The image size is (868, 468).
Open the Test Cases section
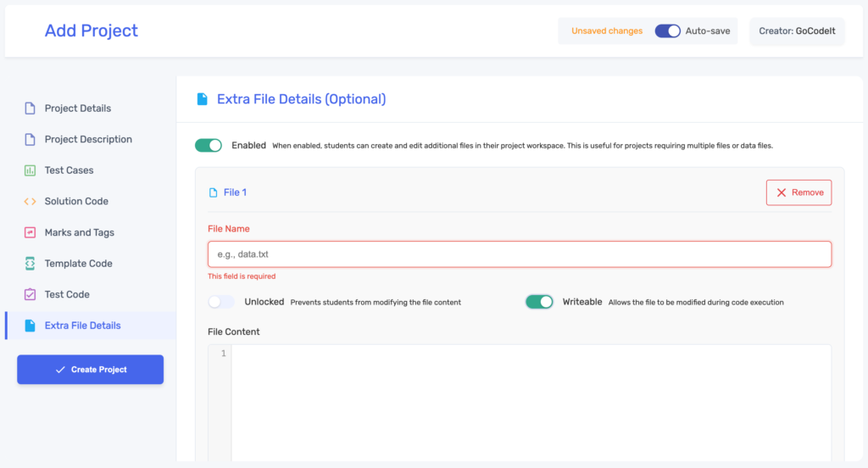(69, 170)
